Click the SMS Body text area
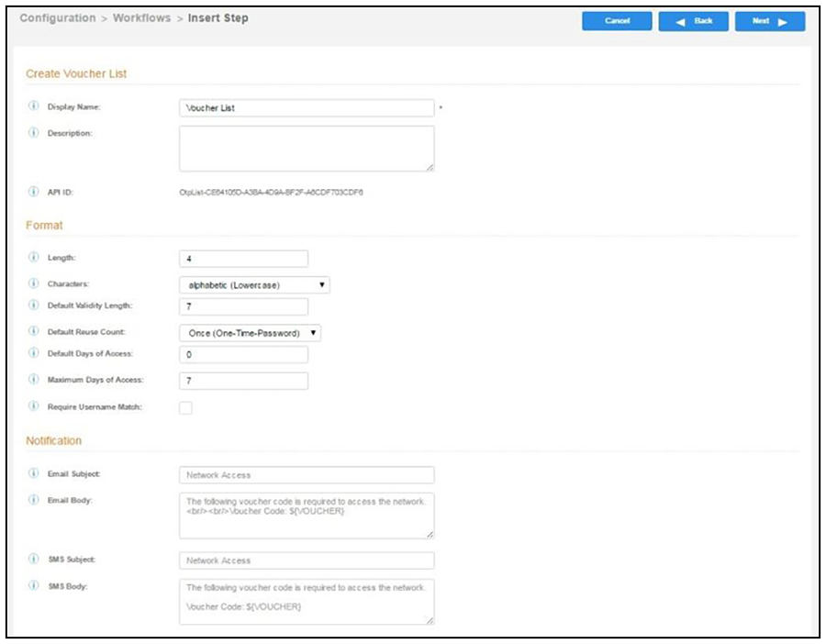 click(x=307, y=602)
